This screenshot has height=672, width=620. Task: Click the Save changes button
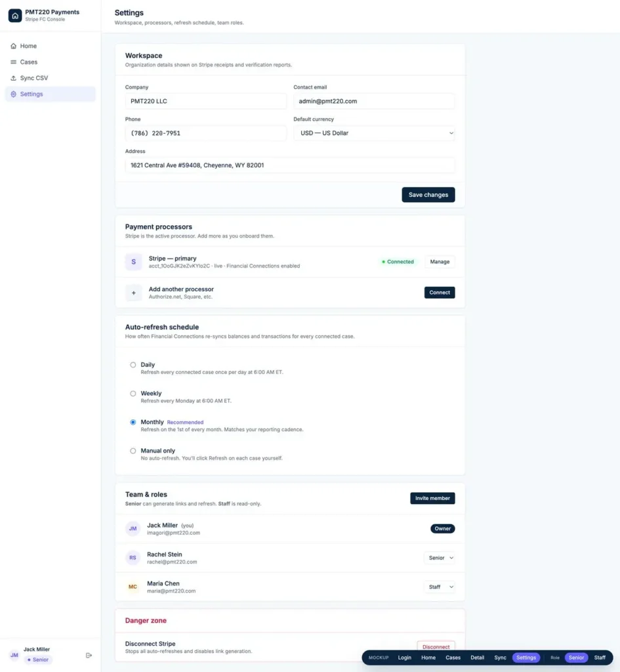tap(428, 195)
